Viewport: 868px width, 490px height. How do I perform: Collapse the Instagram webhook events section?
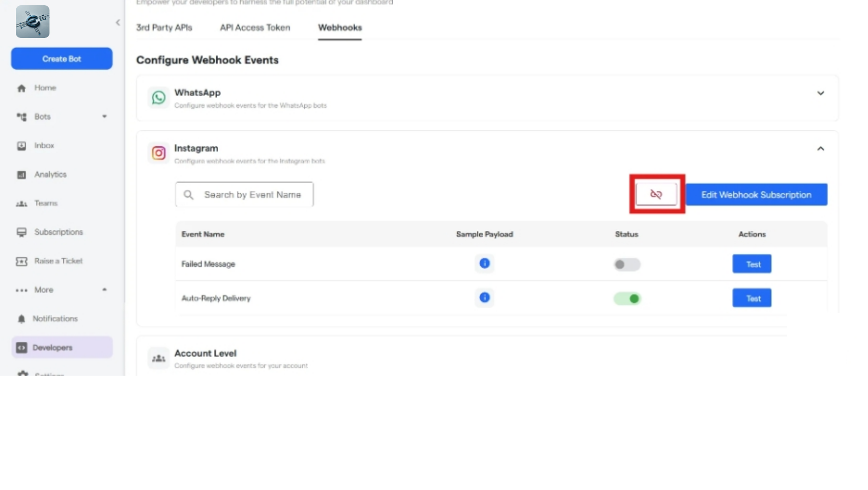click(820, 149)
